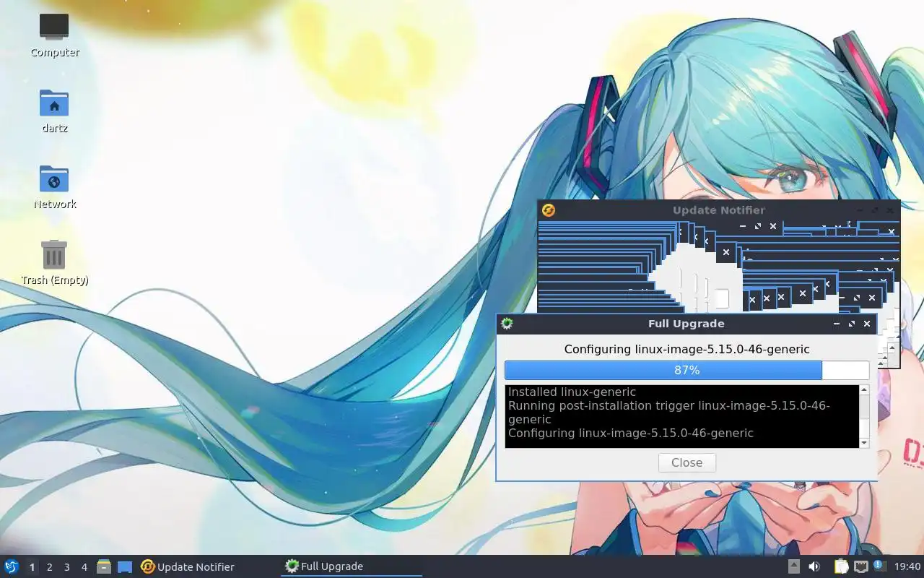Viewport: 924px width, 578px height.
Task: Open the Computer desktop icon
Action: [x=54, y=35]
